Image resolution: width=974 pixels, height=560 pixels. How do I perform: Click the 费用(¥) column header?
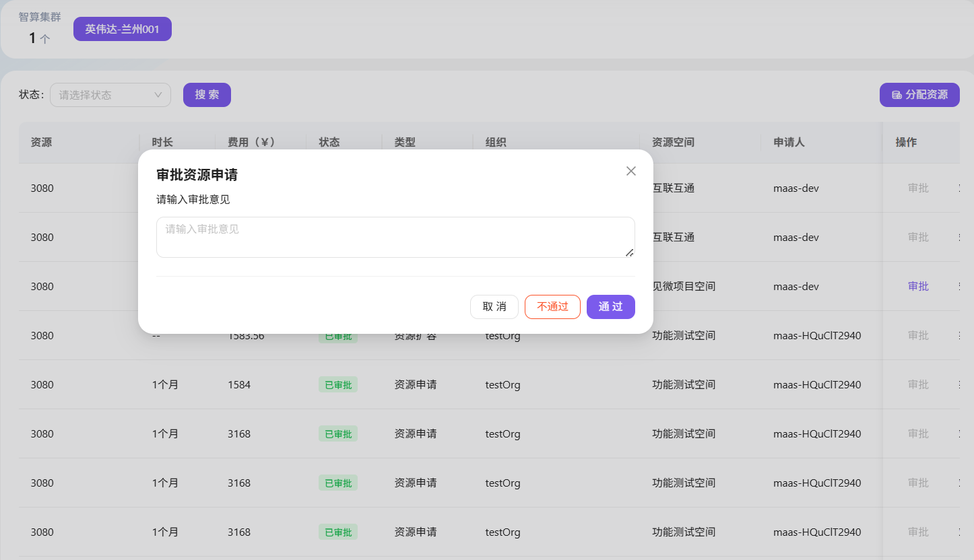pos(251,142)
